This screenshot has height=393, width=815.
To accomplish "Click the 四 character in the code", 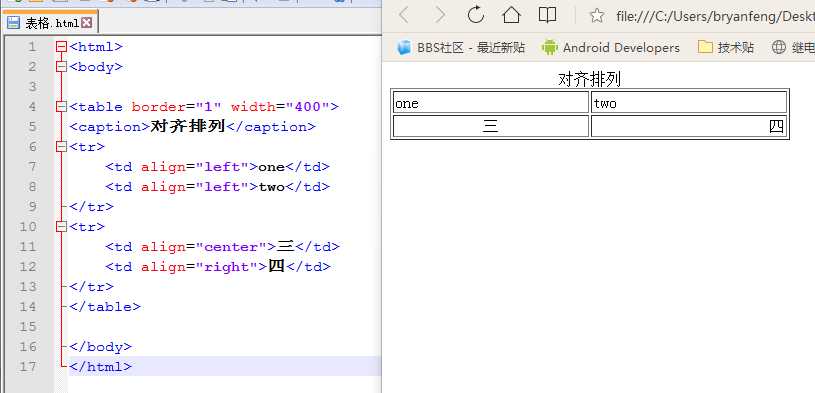I will pos(277,266).
